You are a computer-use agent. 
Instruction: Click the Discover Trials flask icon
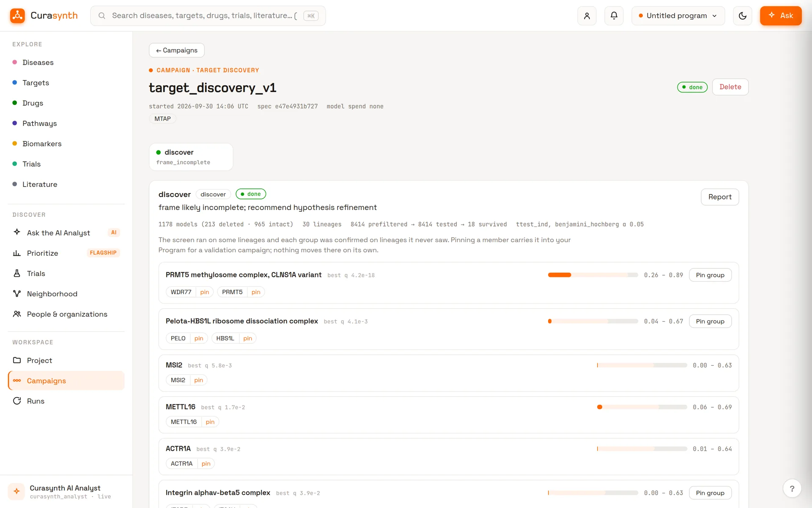17,273
